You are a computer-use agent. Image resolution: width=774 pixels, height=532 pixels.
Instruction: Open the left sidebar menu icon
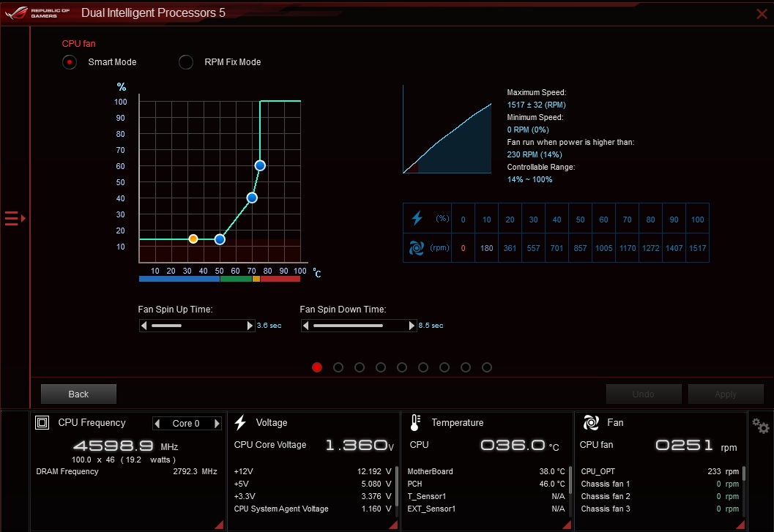click(15, 218)
